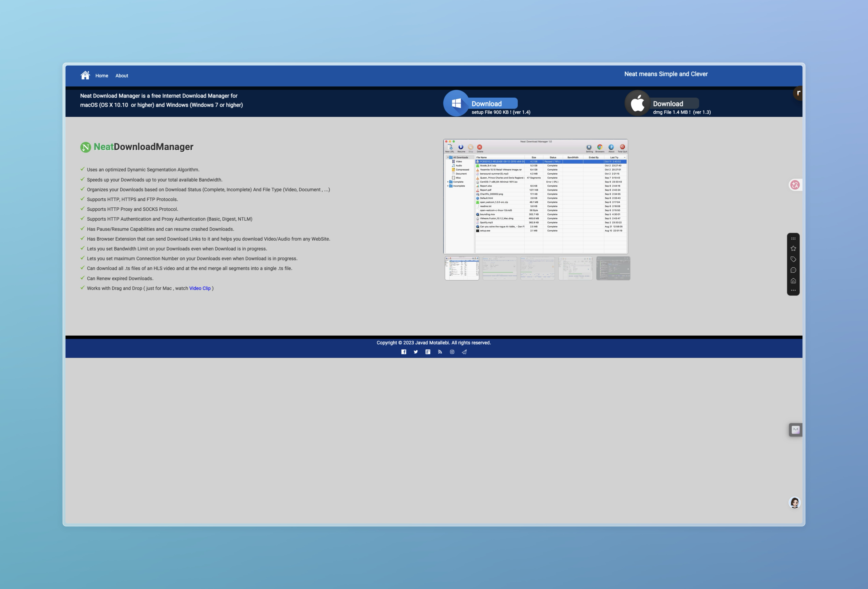The image size is (868, 589).
Task: Click the green NeatDownloadManager logo icon
Action: [85, 147]
